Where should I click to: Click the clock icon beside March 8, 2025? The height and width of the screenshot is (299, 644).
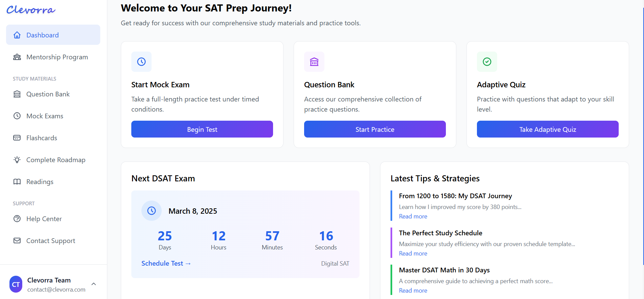coord(152,211)
